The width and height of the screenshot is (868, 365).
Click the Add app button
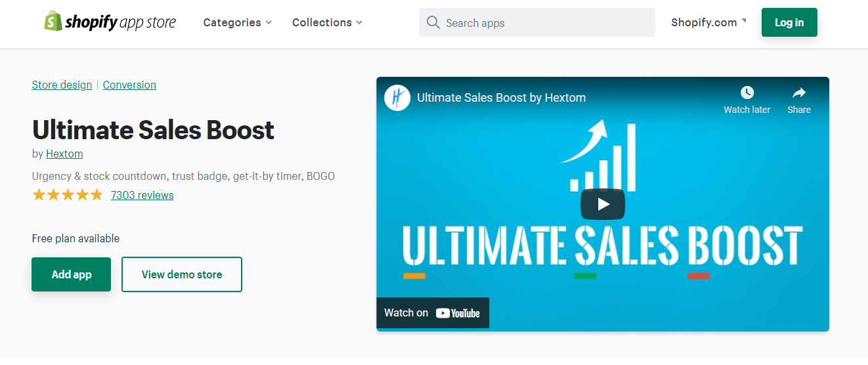coord(72,274)
